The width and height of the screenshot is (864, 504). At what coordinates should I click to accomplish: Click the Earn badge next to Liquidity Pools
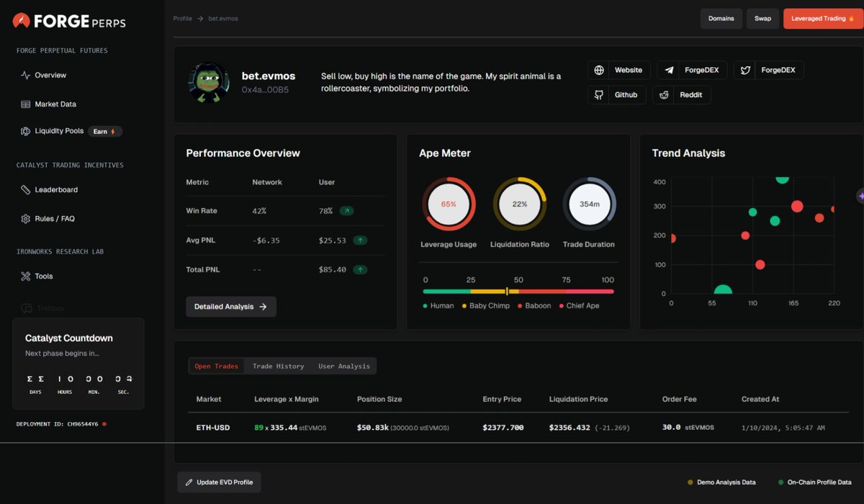105,132
